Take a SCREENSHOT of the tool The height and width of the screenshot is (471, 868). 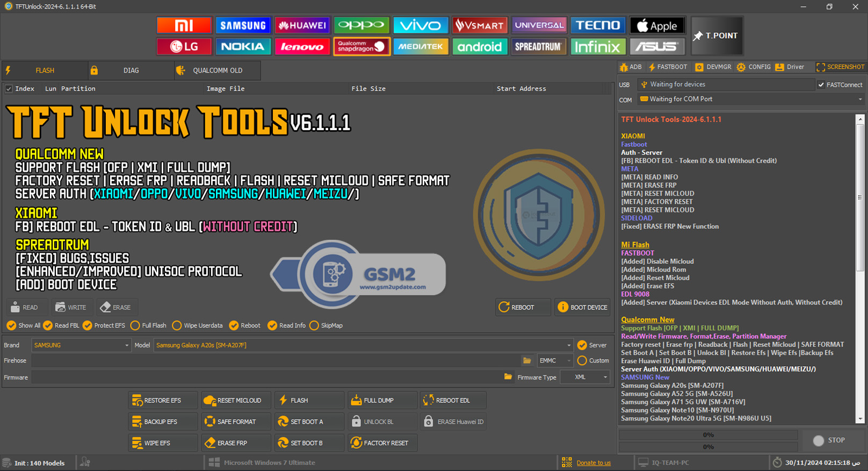coord(840,67)
